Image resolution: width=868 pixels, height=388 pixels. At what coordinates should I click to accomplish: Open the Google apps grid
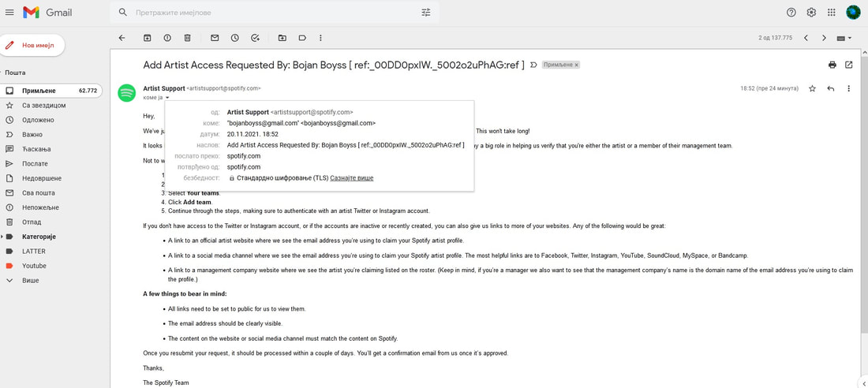832,12
